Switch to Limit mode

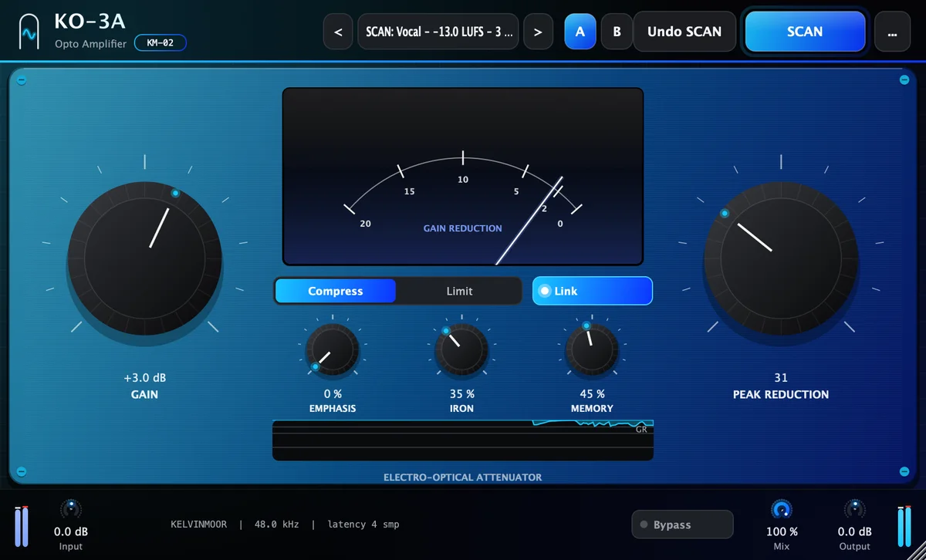click(x=459, y=291)
